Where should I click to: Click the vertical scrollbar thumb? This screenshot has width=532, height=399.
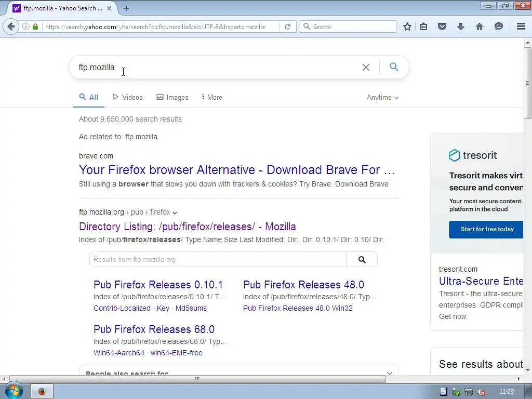527,83
